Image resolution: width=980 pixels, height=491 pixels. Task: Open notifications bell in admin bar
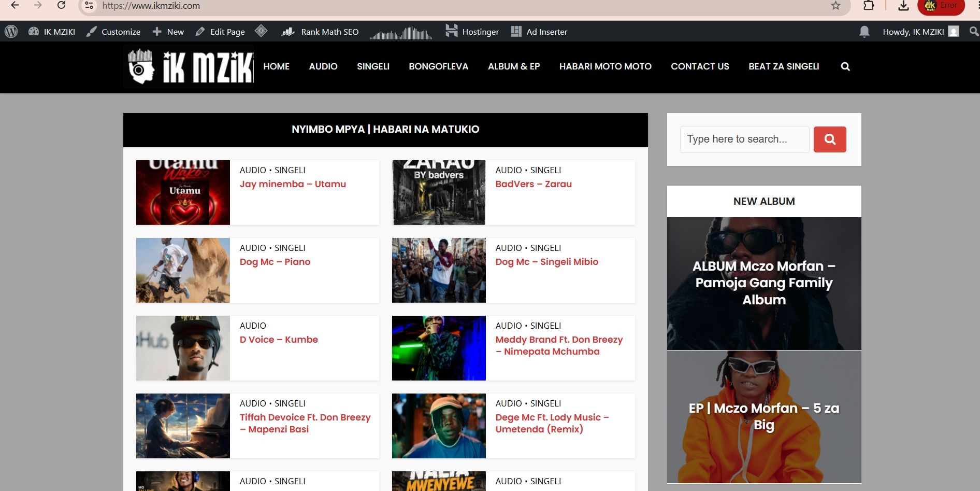(864, 32)
